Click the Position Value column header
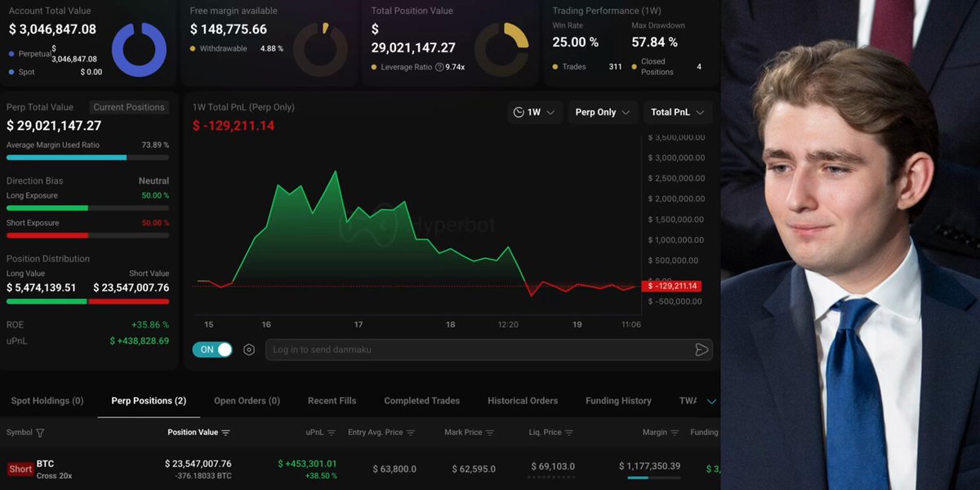Viewport: 980px width, 490px height. coord(194,433)
